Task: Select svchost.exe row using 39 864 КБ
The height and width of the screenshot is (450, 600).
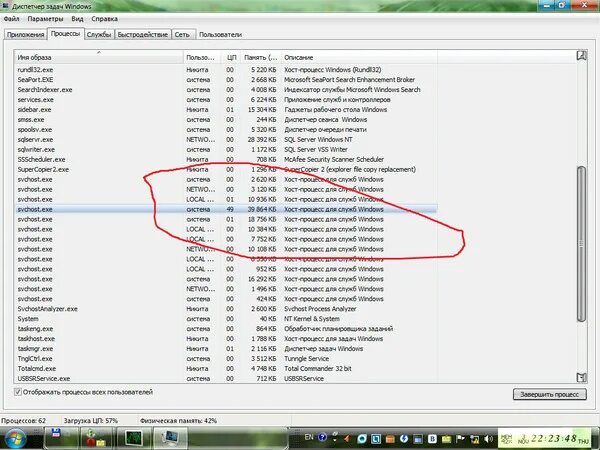Action: tap(226, 209)
